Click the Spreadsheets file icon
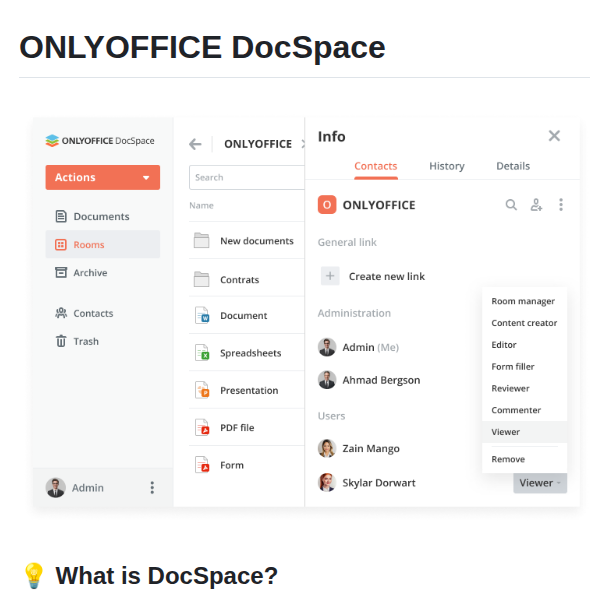Viewport: 590px width, 591px height. pos(202,353)
